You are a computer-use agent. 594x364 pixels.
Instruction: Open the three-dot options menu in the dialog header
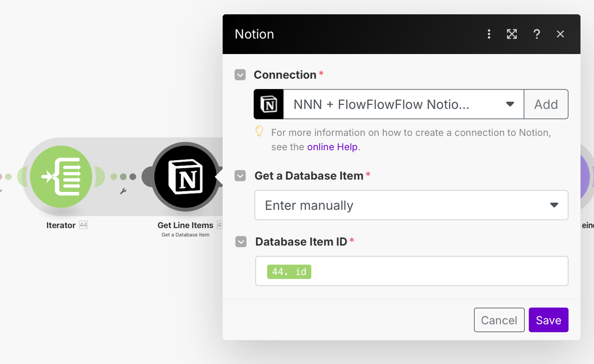(489, 34)
